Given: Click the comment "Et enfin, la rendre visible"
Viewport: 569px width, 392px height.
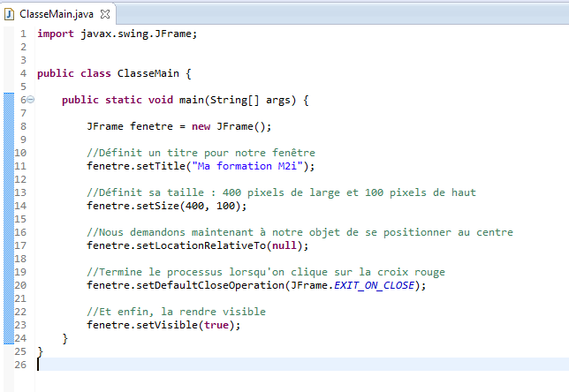Looking at the screenshot, I should click(176, 312).
